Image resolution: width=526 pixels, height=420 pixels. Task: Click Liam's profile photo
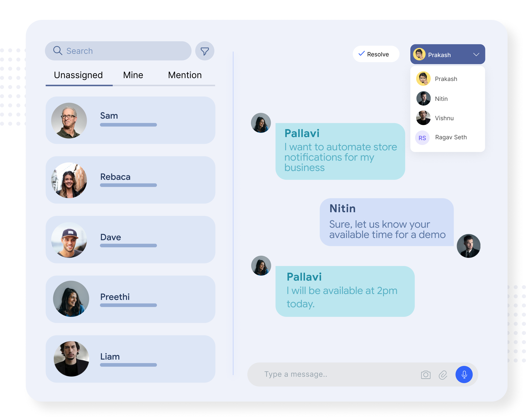pyautogui.click(x=71, y=359)
